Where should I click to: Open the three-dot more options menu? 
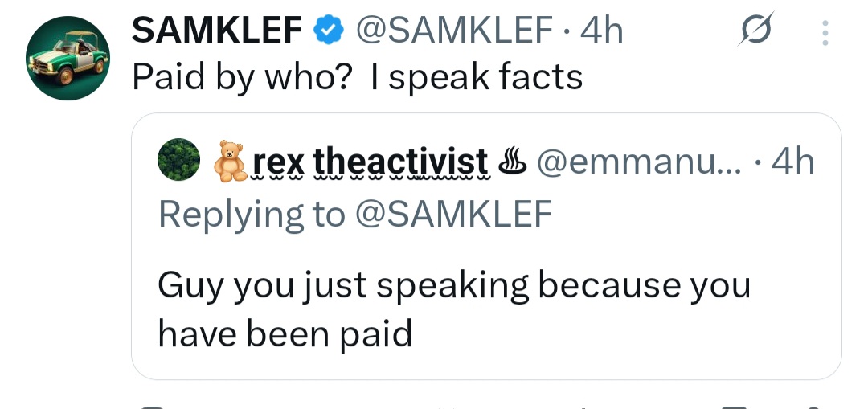[x=823, y=33]
